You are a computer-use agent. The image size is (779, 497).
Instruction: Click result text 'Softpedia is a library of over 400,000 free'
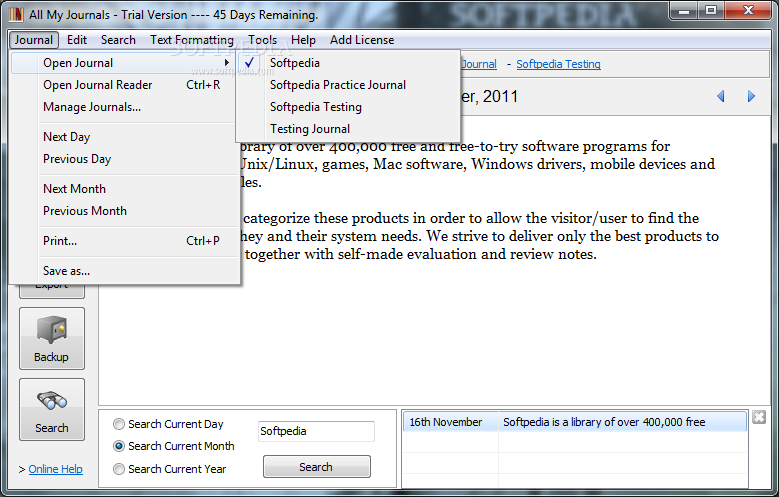[604, 422]
